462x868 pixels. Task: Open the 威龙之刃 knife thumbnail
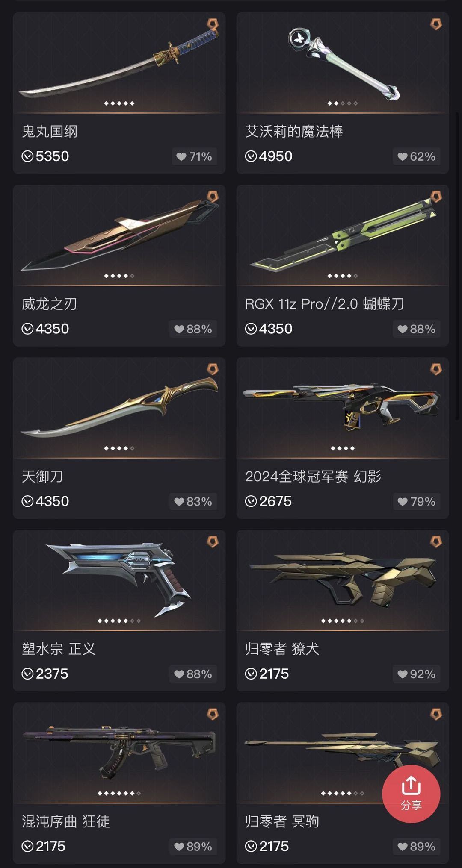coord(119,235)
